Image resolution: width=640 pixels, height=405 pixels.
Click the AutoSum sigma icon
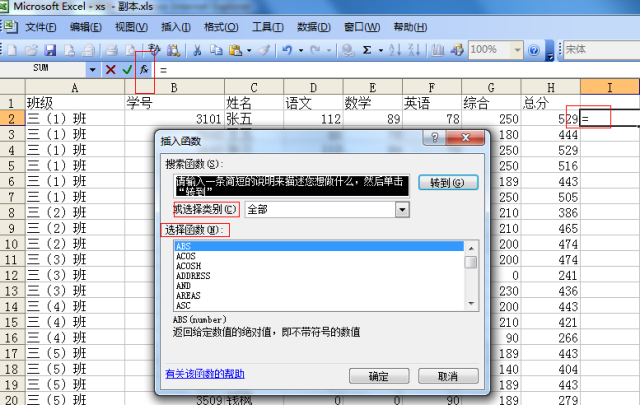coord(367,50)
